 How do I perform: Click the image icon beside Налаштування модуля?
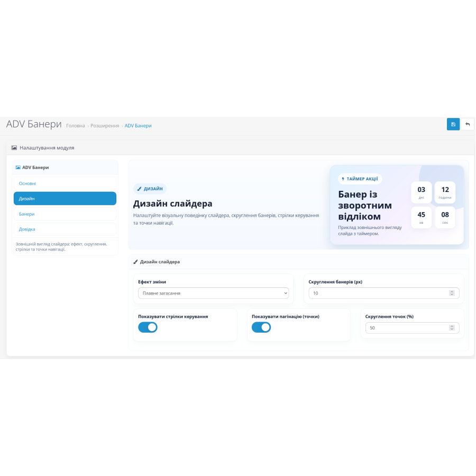coord(14,148)
